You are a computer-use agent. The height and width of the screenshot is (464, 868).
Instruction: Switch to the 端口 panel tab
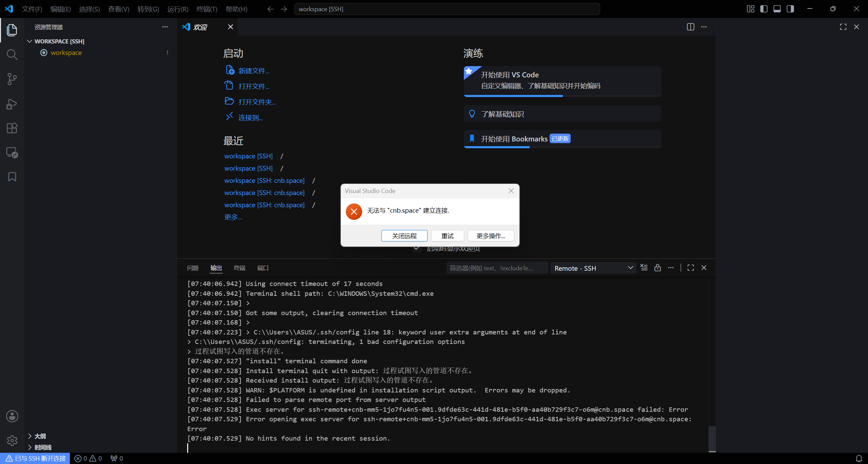(263, 268)
